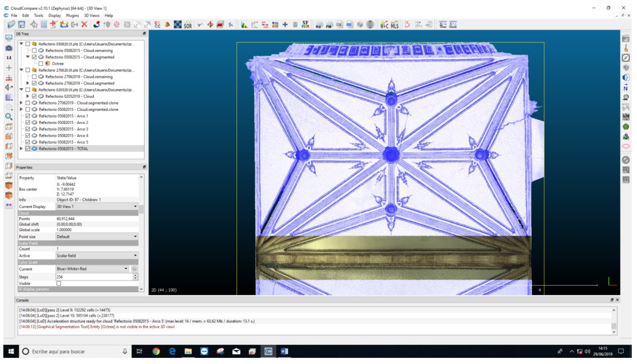
Task: Click the Open file toolbar icon
Action: 11,24
